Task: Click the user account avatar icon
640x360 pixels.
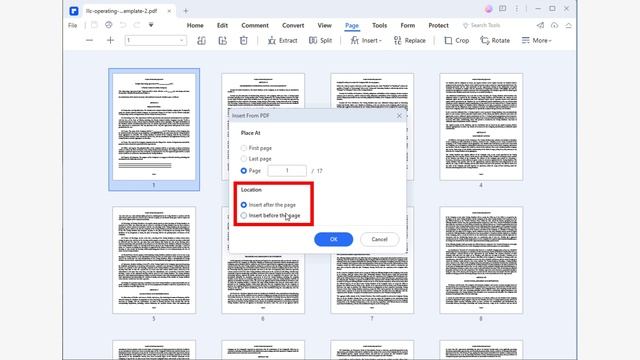Action: (489, 9)
